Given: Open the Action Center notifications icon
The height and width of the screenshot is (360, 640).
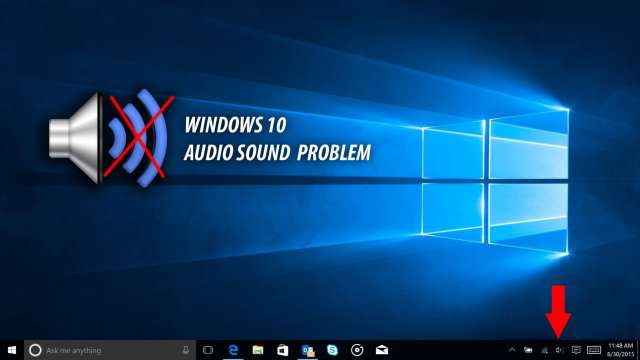Looking at the screenshot, I should 576,350.
